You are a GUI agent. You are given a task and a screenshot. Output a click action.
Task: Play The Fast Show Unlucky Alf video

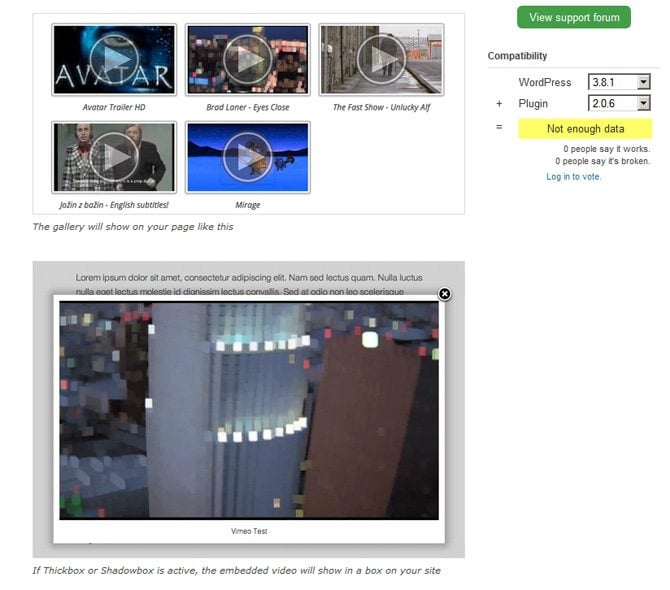pos(381,60)
